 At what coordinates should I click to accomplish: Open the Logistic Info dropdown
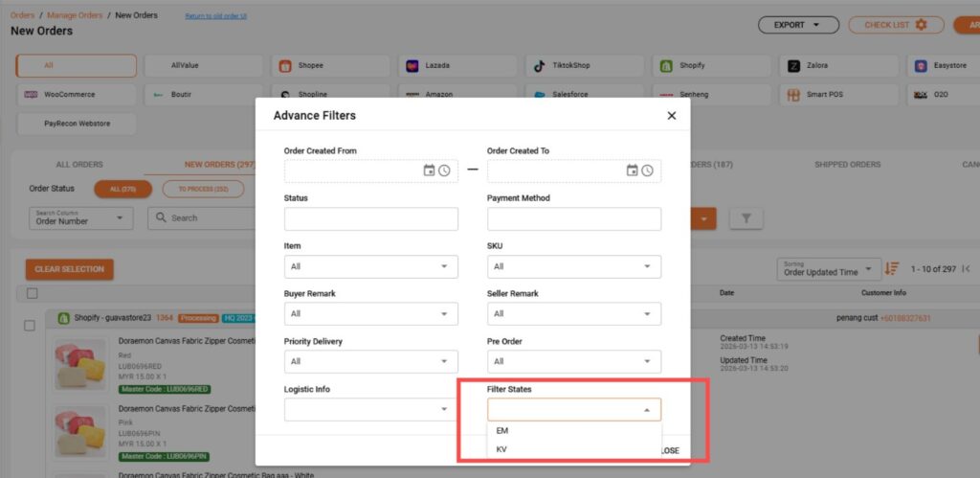[x=370, y=409]
